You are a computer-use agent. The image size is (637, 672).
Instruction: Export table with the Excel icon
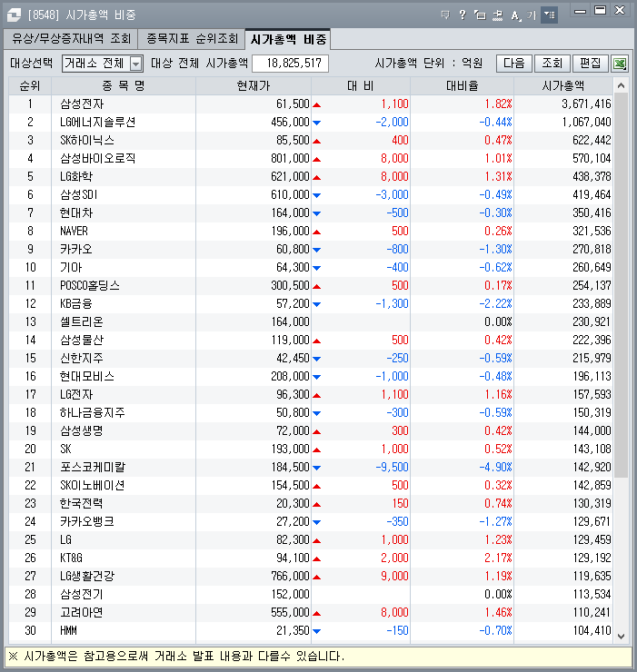pos(620,64)
